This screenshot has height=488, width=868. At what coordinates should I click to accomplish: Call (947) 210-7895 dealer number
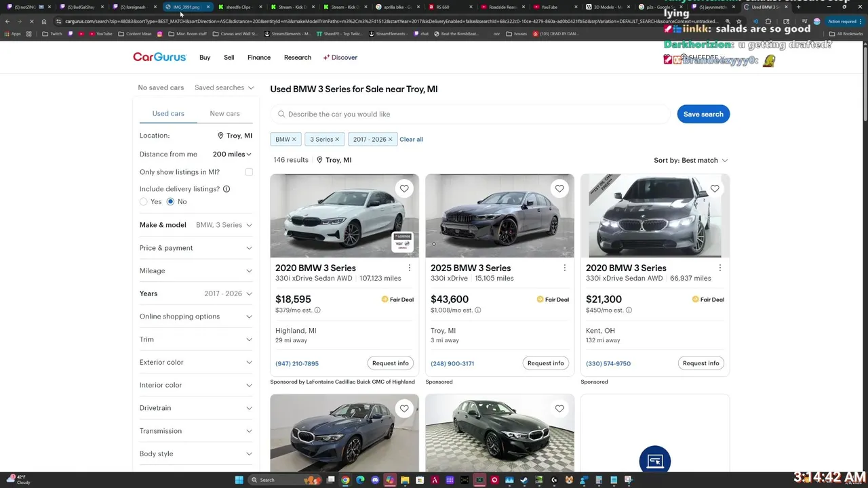click(x=297, y=364)
